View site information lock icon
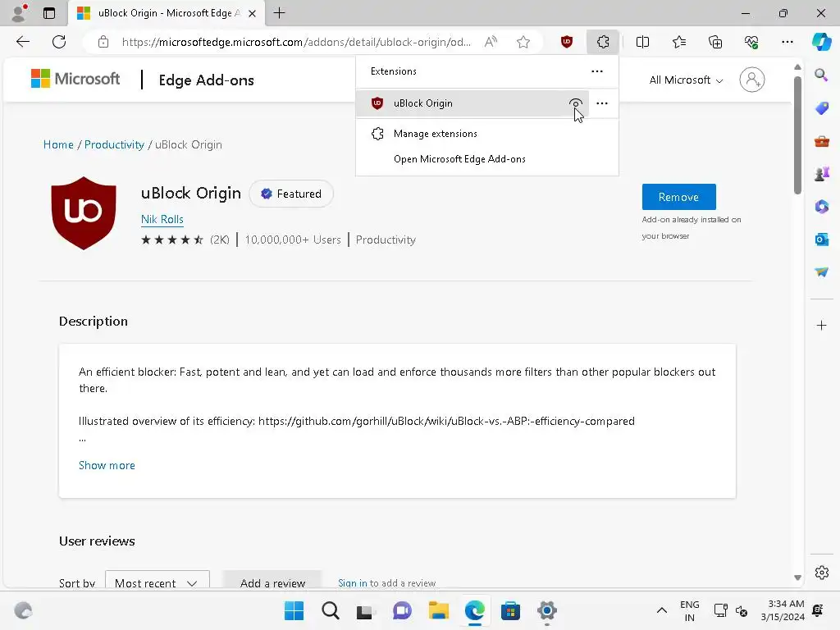This screenshot has height=630, width=840. tap(103, 42)
